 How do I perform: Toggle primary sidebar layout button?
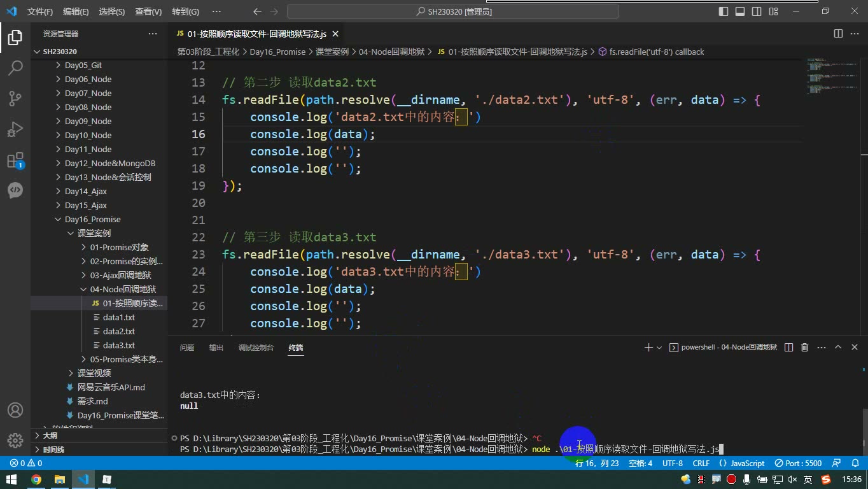click(x=724, y=11)
